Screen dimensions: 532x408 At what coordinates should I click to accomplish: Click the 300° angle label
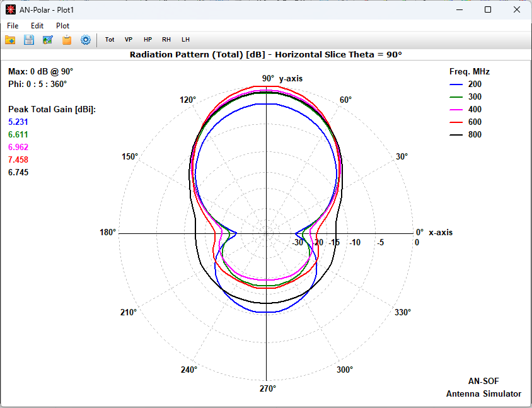coord(345,370)
